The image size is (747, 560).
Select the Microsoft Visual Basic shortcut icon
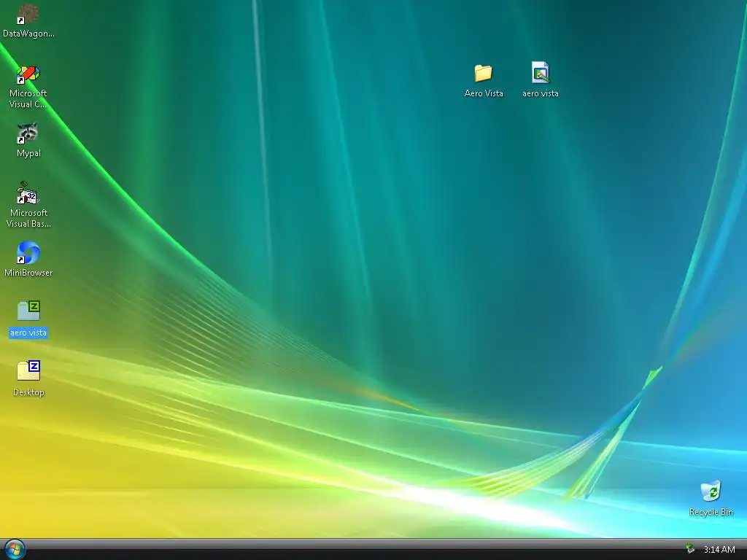(28, 193)
